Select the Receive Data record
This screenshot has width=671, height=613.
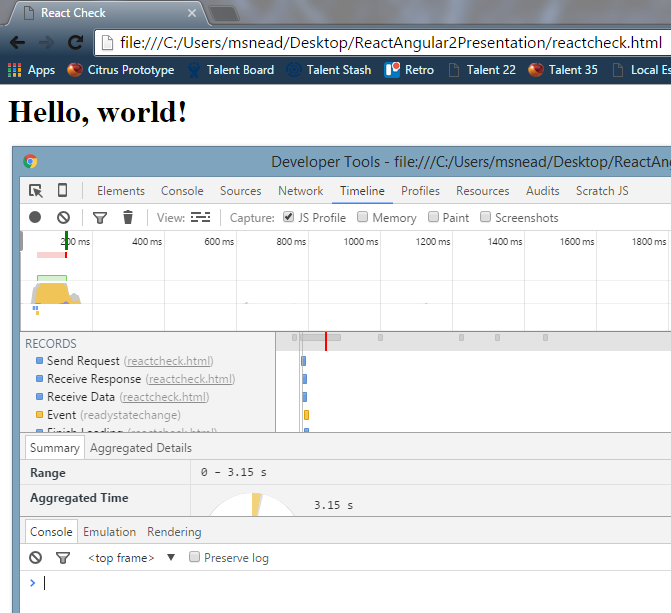148,397
